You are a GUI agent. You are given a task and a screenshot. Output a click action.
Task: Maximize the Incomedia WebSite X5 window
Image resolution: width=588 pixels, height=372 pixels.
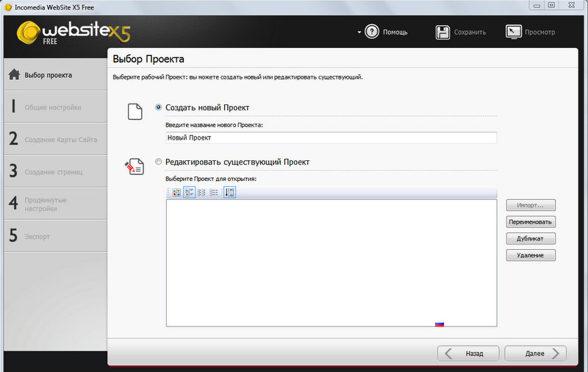point(551,5)
